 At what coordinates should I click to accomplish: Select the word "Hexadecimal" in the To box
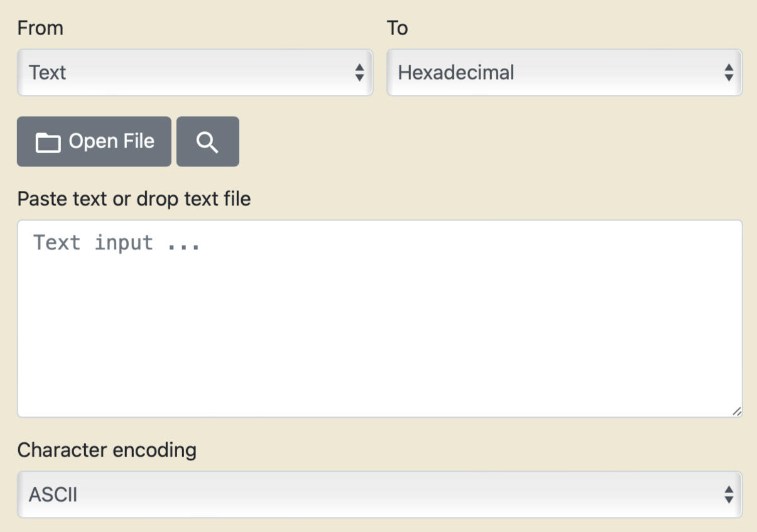point(456,73)
